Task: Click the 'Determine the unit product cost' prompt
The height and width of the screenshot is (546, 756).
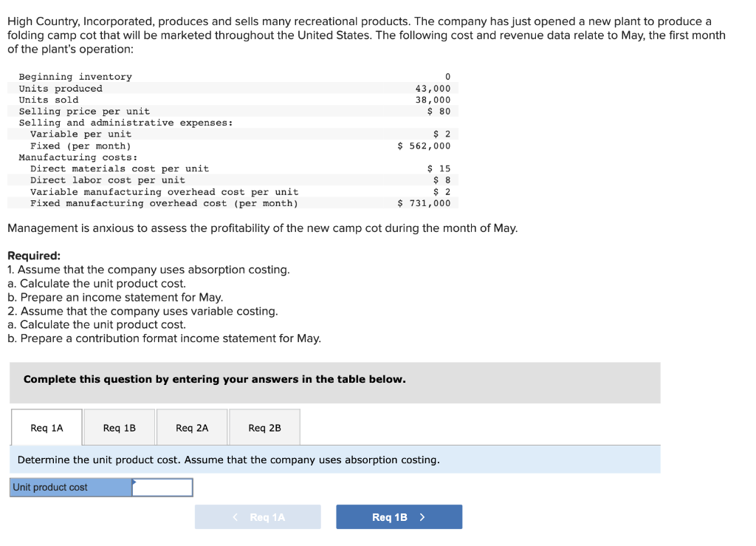Action: (229, 460)
